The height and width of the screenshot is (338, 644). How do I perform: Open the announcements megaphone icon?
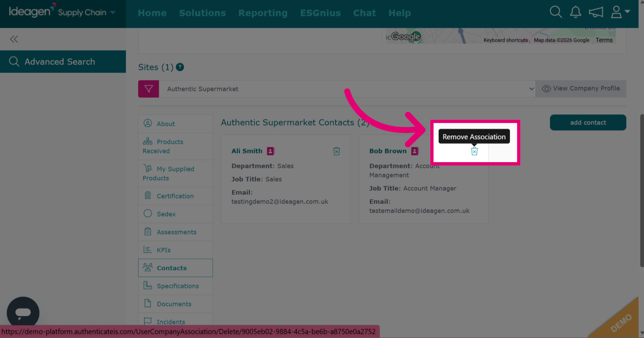pyautogui.click(x=596, y=12)
